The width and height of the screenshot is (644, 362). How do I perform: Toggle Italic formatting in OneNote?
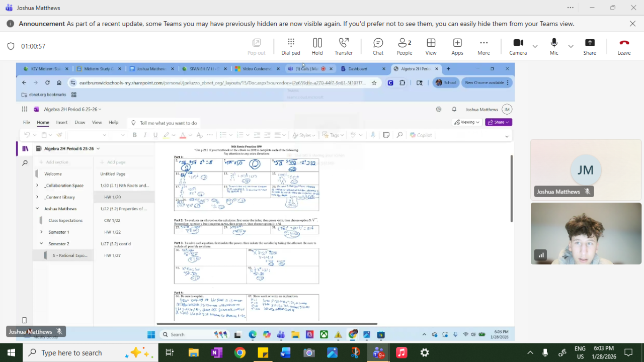145,135
